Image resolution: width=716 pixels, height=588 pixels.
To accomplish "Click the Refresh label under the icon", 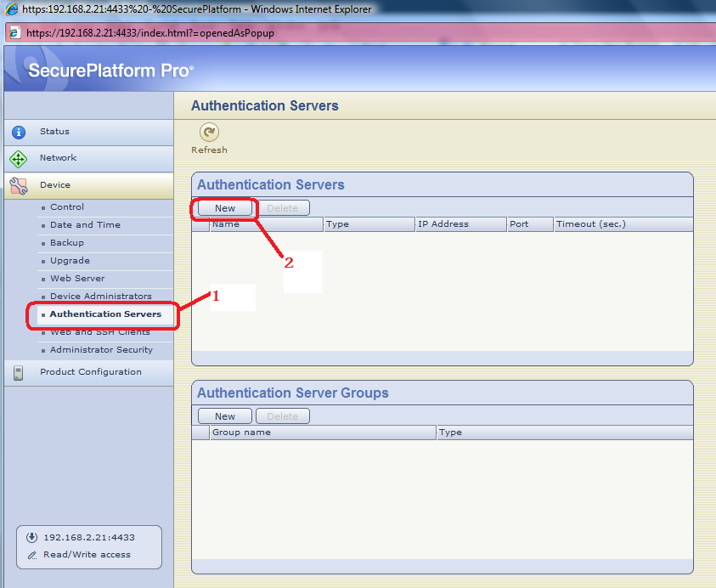I will [x=209, y=150].
